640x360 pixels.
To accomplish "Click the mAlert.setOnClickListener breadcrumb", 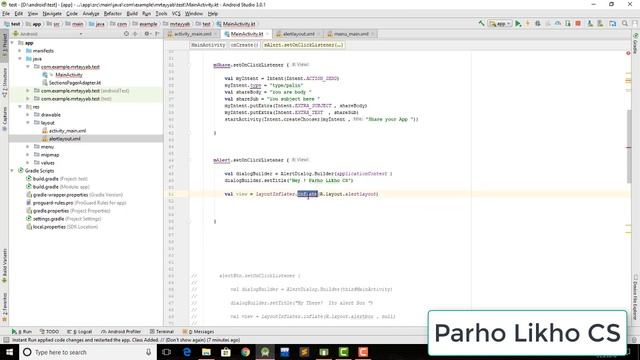I will [x=303, y=45].
